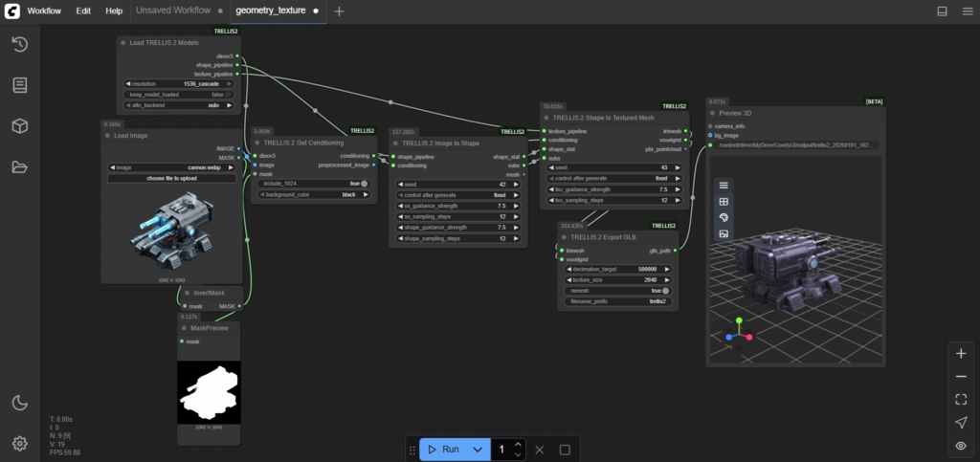
Task: Click the zoom in plus canvas button
Action: pyautogui.click(x=961, y=353)
